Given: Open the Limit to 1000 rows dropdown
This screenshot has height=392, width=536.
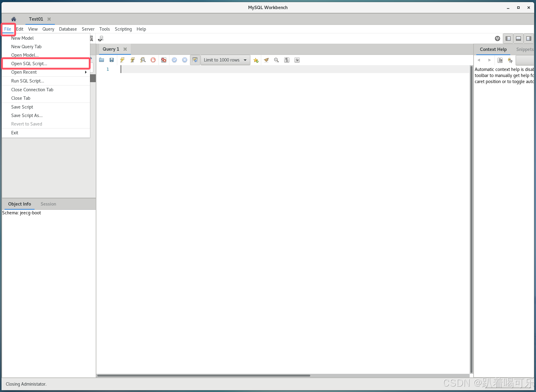Looking at the screenshot, I should [x=225, y=60].
